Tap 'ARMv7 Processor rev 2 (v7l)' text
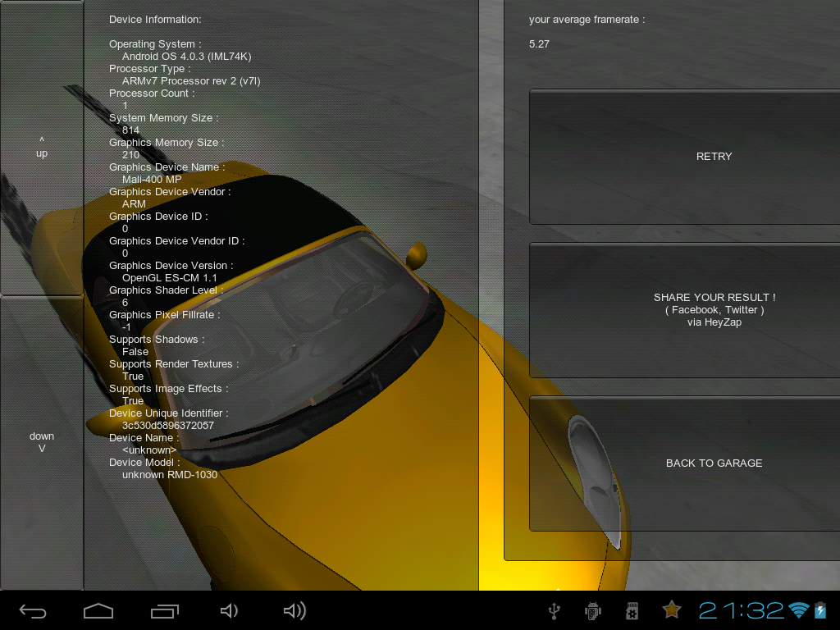This screenshot has height=630, width=840. (191, 81)
